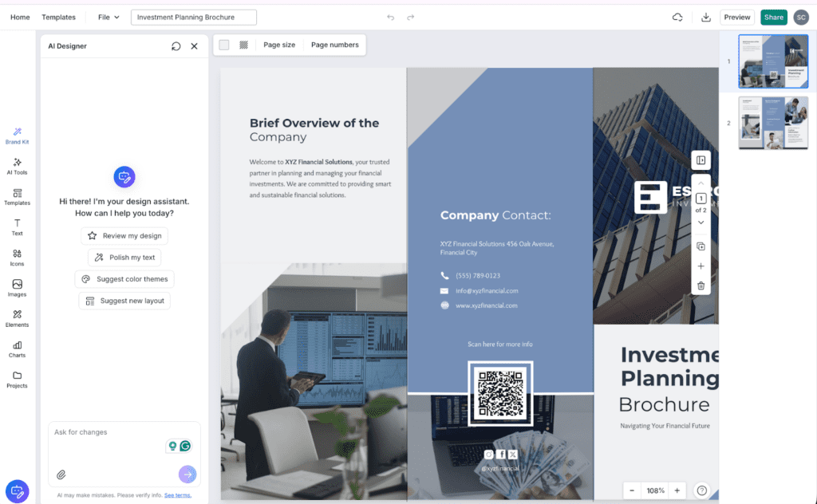This screenshot has width=817, height=504.
Task: Click the Home menu item
Action: pyautogui.click(x=20, y=17)
